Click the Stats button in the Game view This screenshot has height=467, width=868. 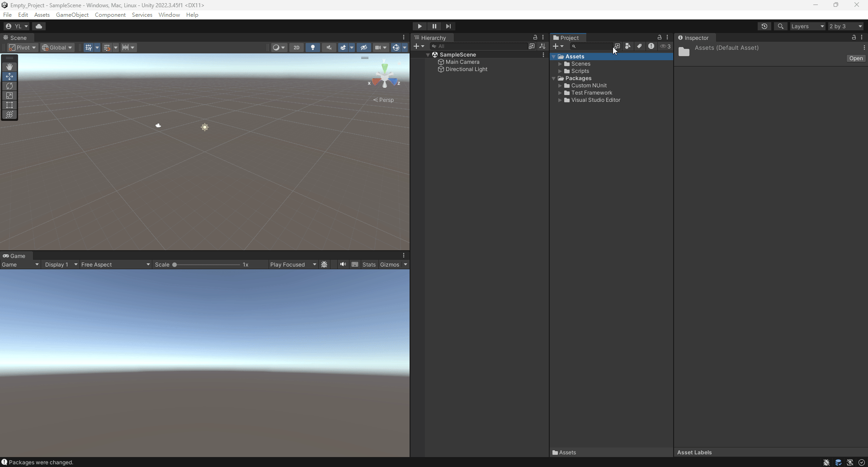[x=369, y=264]
